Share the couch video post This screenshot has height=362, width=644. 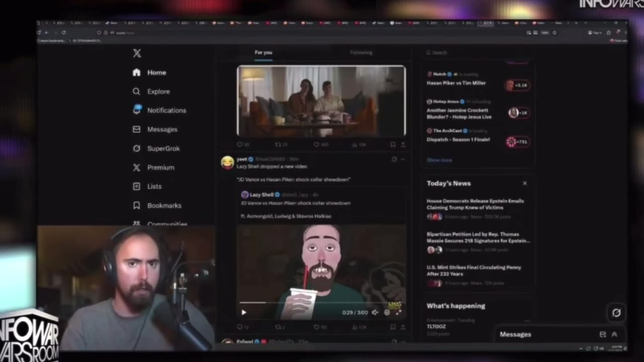[x=403, y=145]
